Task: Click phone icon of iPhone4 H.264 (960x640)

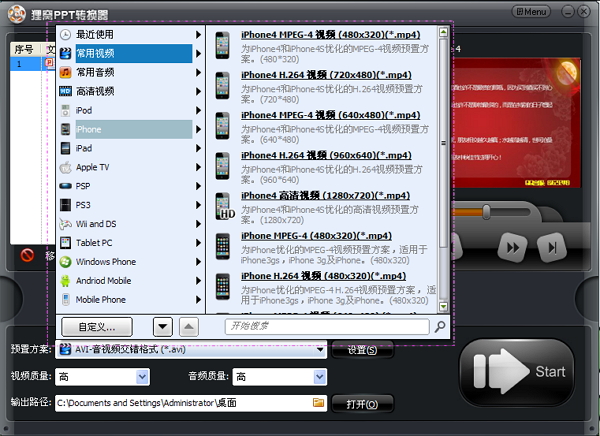Action: tap(222, 166)
